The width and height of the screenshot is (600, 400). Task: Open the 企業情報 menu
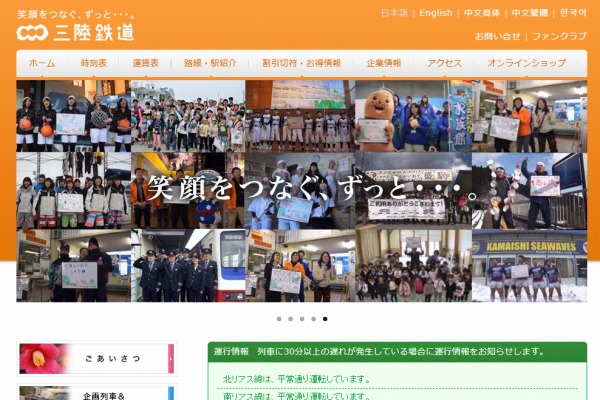point(384,63)
